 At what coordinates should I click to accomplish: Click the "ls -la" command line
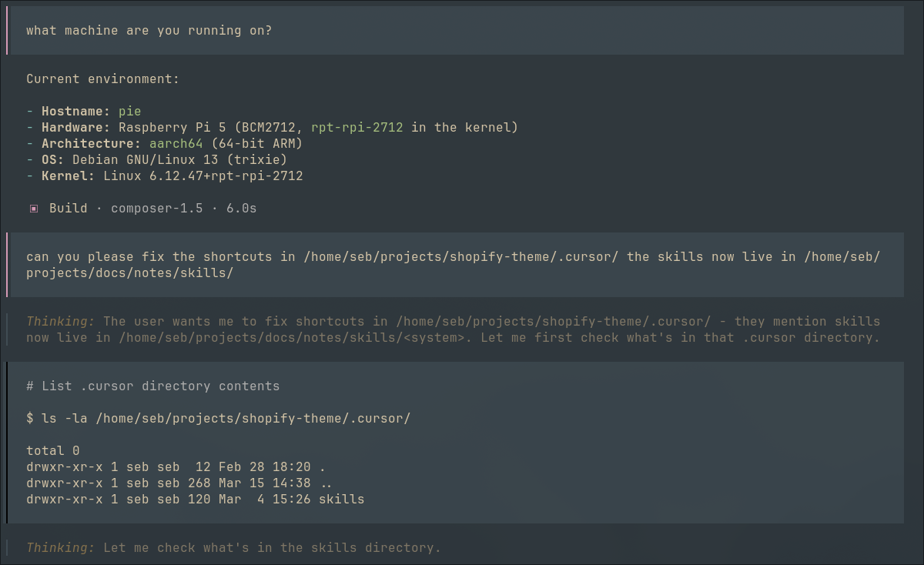(218, 419)
